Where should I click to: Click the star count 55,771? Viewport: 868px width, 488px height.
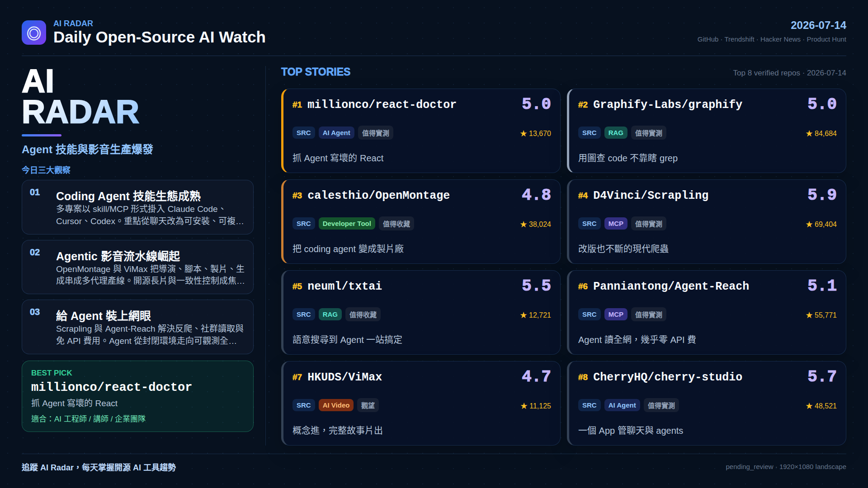(821, 315)
